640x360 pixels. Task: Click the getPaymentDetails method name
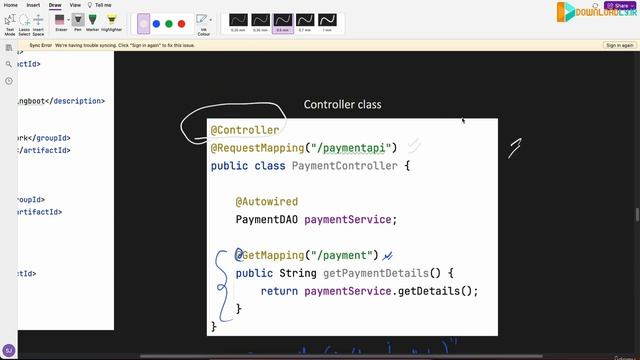coord(376,273)
